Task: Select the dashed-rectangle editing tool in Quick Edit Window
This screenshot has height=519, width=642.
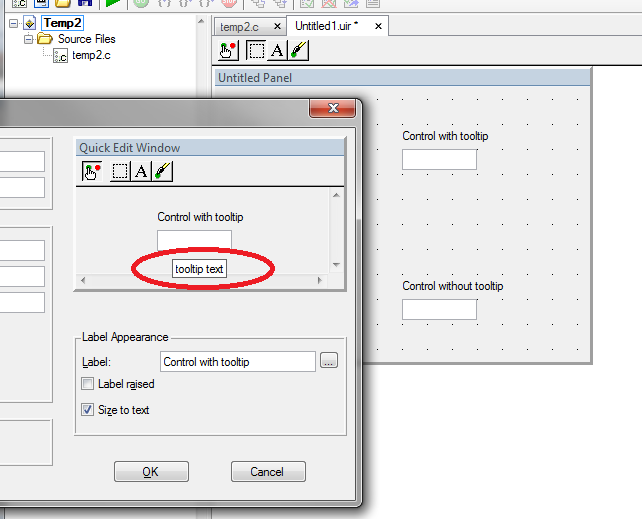Action: click(x=120, y=171)
